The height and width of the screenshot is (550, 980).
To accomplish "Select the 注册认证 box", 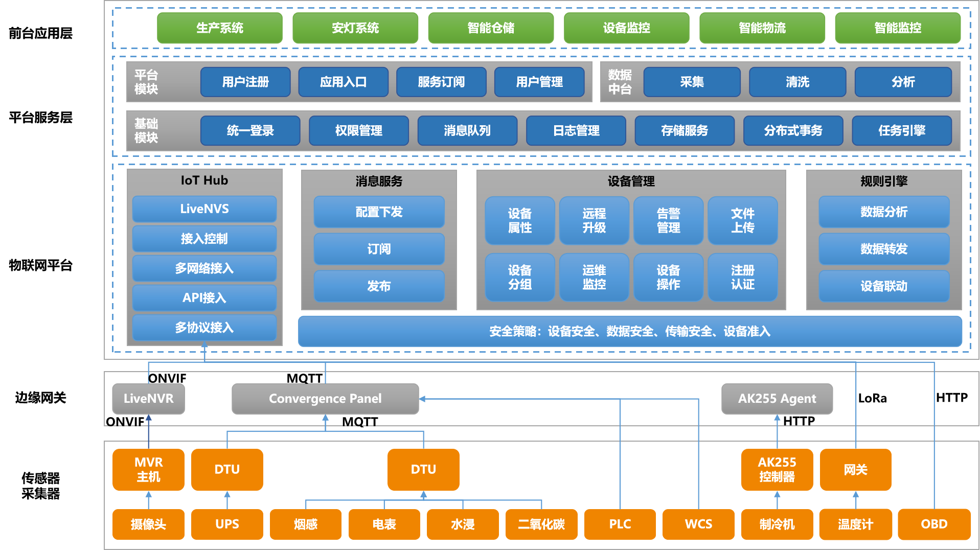I will [x=742, y=278].
